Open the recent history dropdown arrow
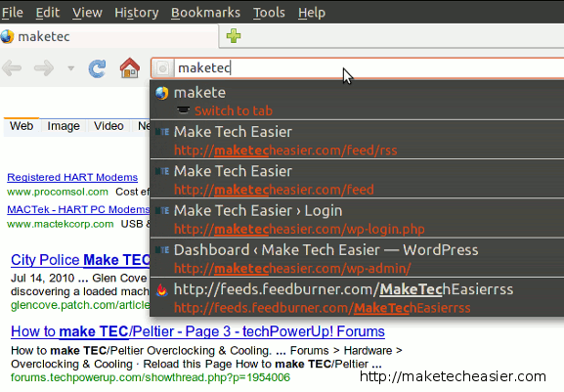This screenshot has width=564, height=392. [70, 68]
